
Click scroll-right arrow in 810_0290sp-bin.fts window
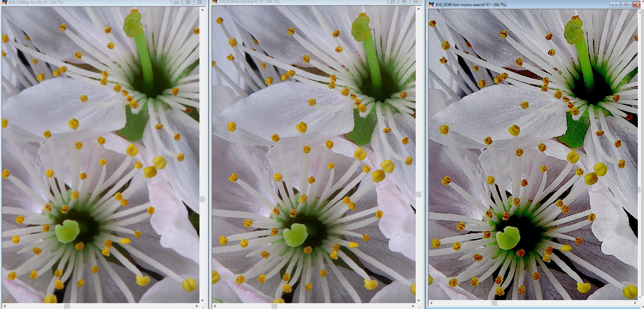197,306
